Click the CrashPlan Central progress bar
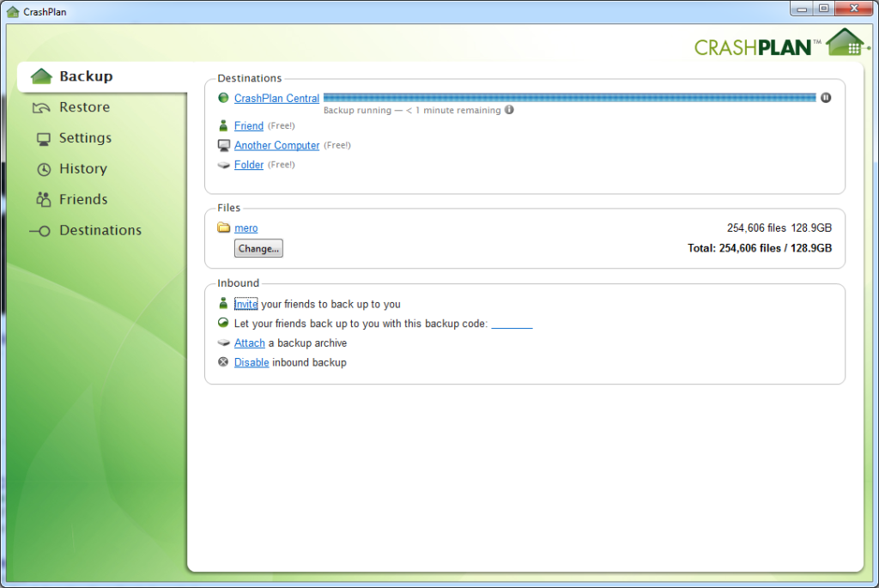This screenshot has height=588, width=879. [x=570, y=98]
